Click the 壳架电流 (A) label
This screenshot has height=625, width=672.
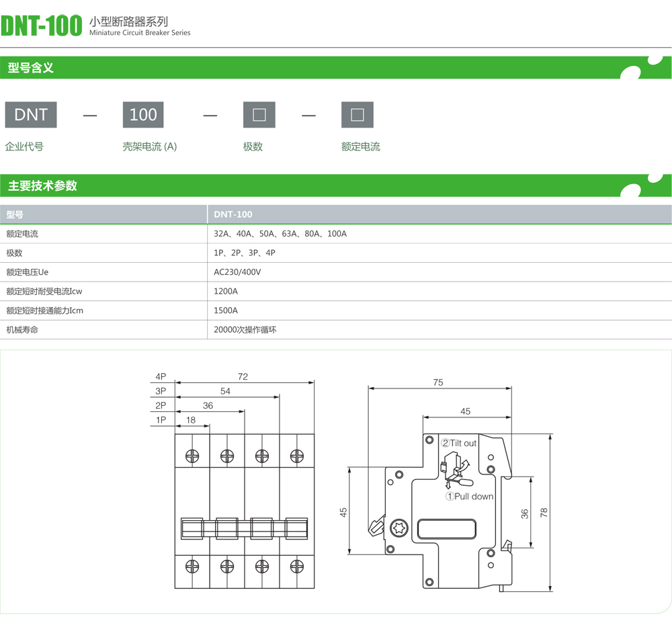coord(149,147)
